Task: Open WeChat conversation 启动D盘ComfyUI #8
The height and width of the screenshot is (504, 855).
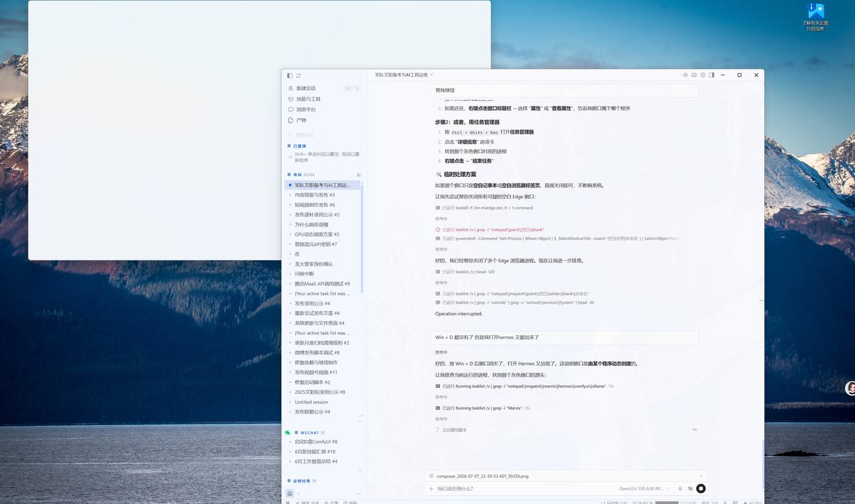Action: point(323,442)
